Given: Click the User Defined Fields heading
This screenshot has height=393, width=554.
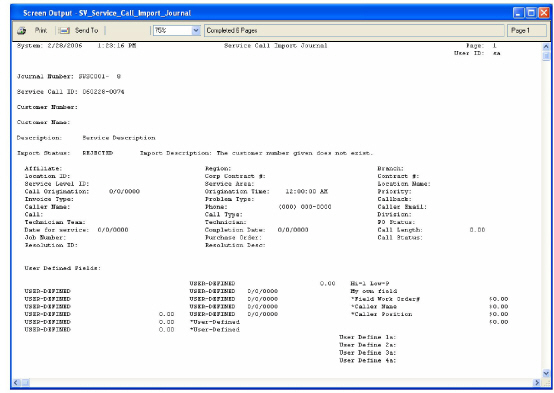Looking at the screenshot, I should [63, 268].
